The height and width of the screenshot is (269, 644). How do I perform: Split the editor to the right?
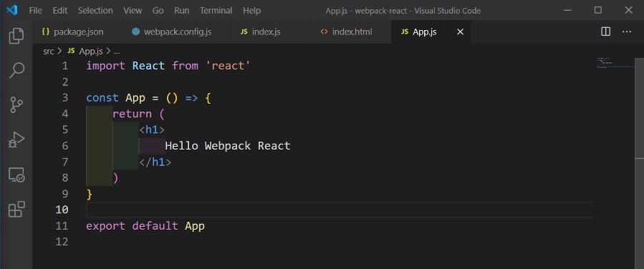click(x=605, y=31)
